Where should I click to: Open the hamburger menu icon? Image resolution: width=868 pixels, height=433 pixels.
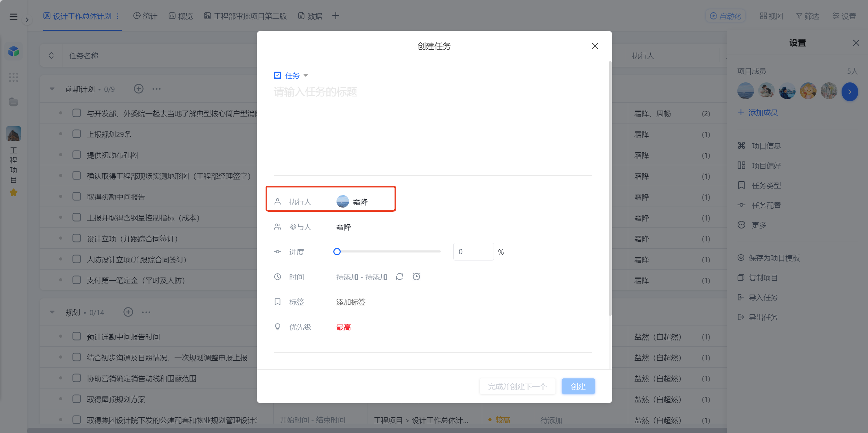coord(13,16)
